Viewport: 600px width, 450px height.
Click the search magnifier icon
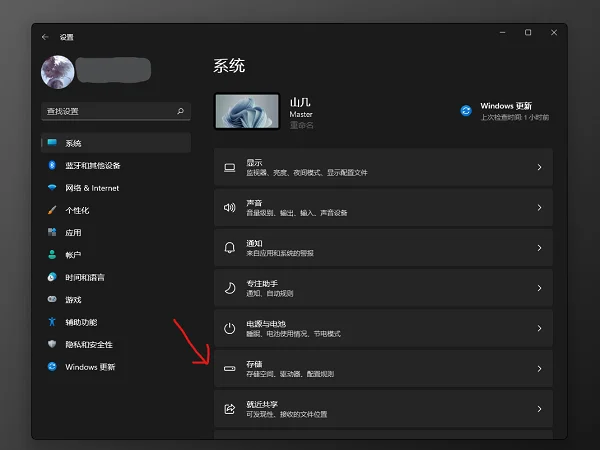(x=180, y=111)
